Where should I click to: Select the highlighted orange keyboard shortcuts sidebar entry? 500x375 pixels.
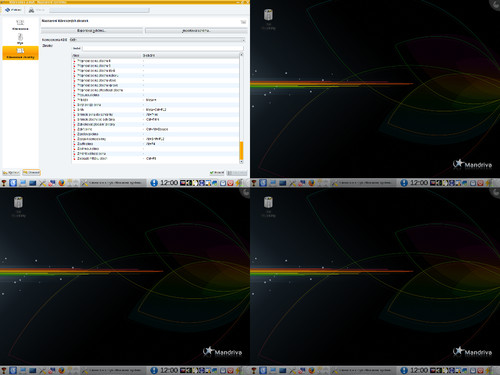pos(20,53)
